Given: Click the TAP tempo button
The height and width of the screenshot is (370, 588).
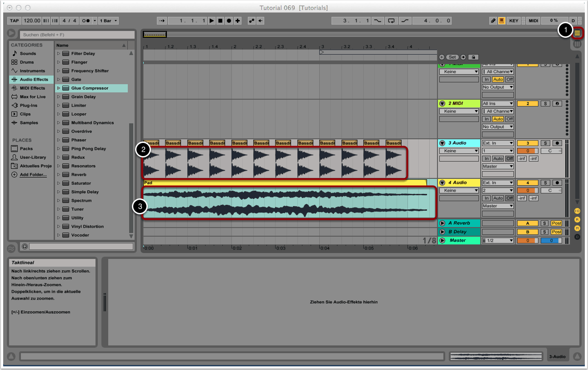Looking at the screenshot, I should [15, 21].
